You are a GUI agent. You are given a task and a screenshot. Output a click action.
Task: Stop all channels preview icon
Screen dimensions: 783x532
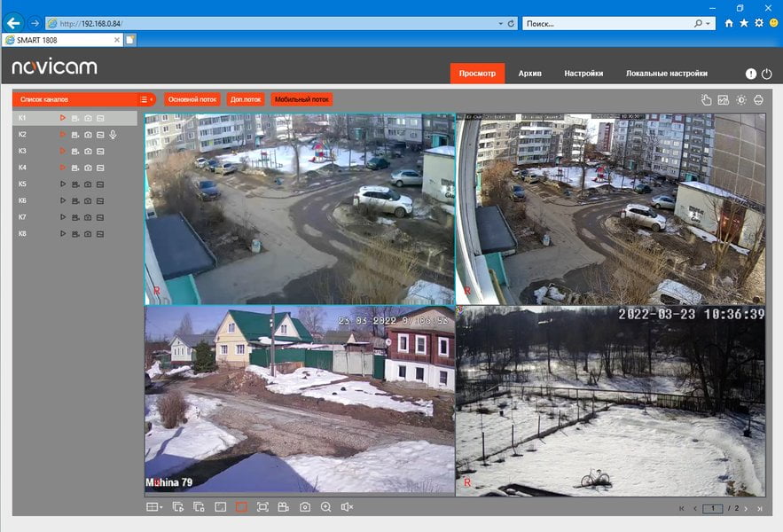point(200,507)
